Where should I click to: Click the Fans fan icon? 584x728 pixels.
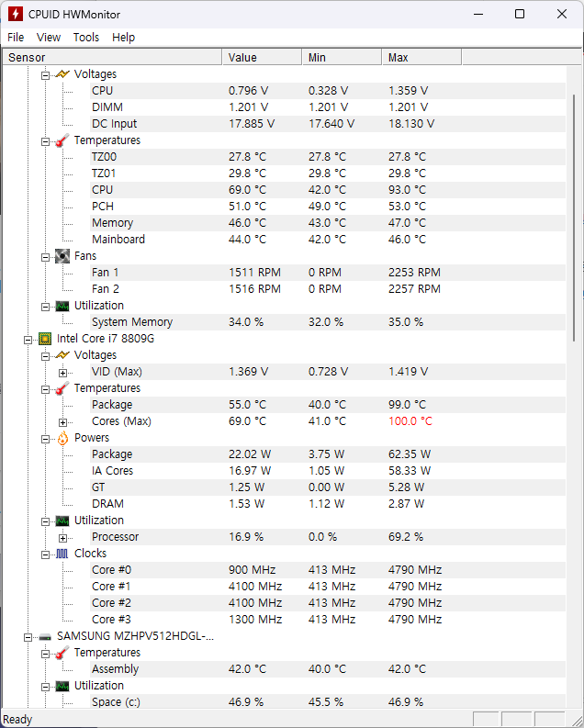pyautogui.click(x=62, y=256)
